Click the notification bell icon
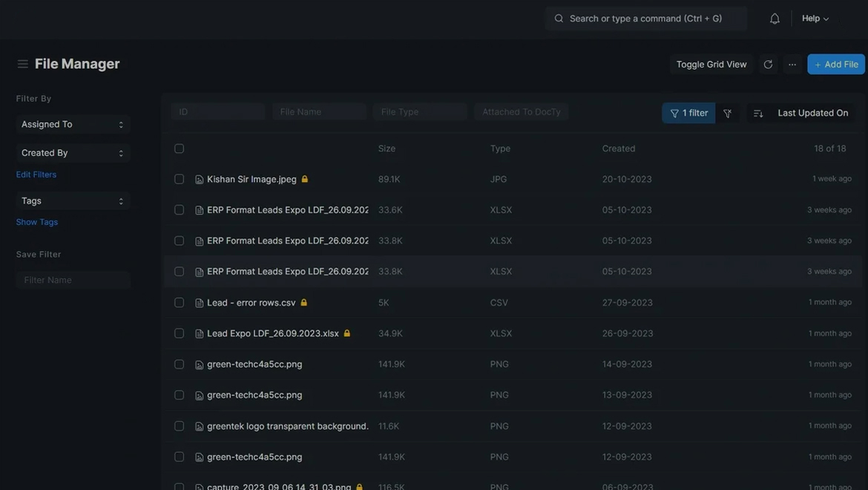Viewport: 868px width, 490px height. 775,19
